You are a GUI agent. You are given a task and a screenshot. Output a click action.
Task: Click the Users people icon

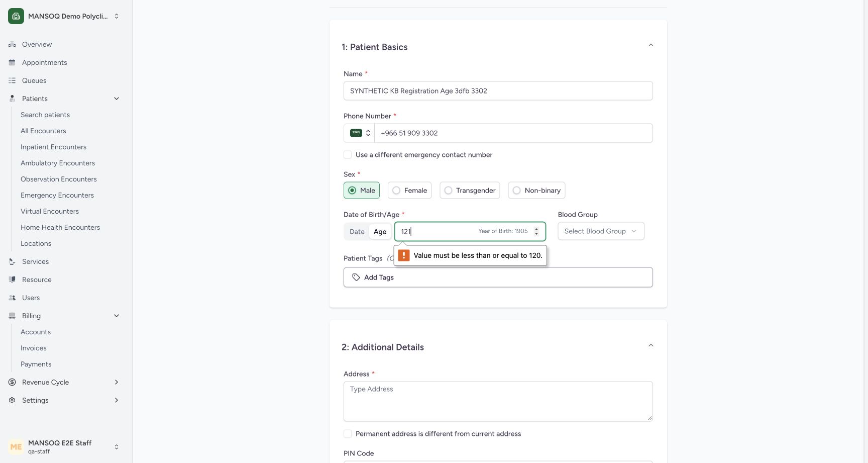tap(12, 298)
